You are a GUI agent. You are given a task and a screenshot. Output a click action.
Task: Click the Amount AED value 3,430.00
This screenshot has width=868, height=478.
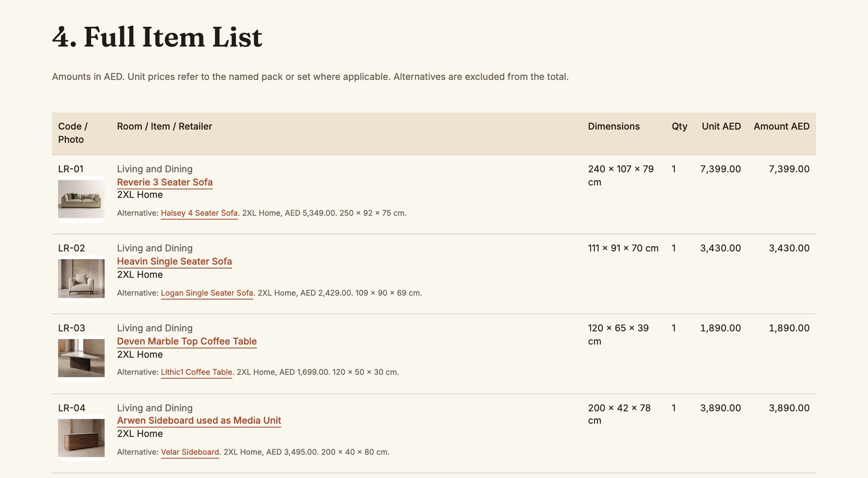pos(789,248)
